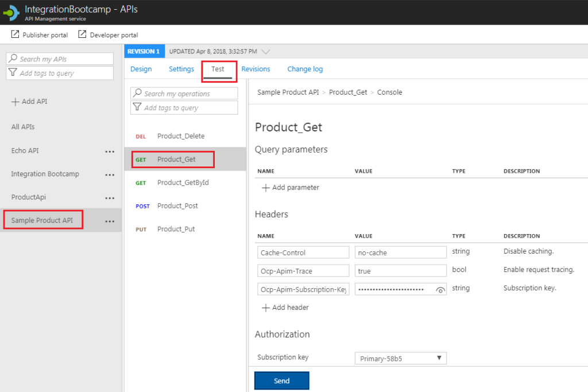
Task: Click the filter icon in the APIs tag query
Action: [13, 72]
